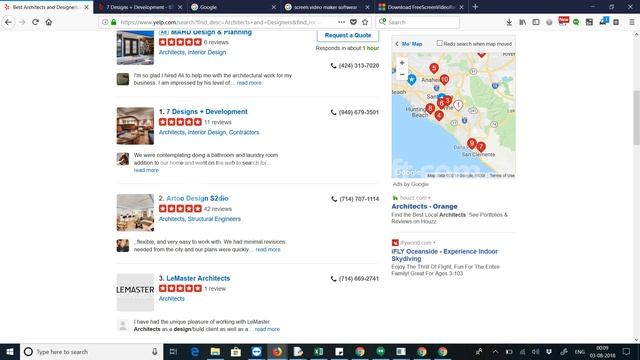Click Contractors category link
Viewport: 640px width, 360px height.
244,133
